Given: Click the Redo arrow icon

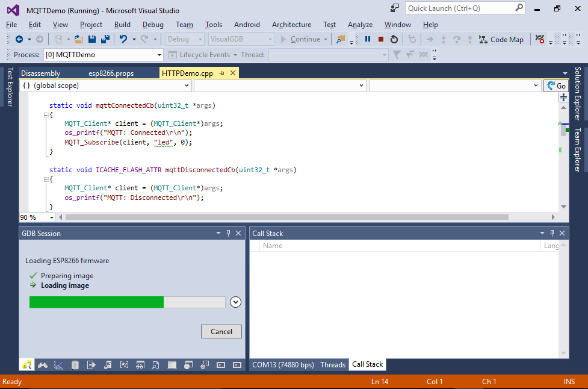Looking at the screenshot, I should coord(144,39).
